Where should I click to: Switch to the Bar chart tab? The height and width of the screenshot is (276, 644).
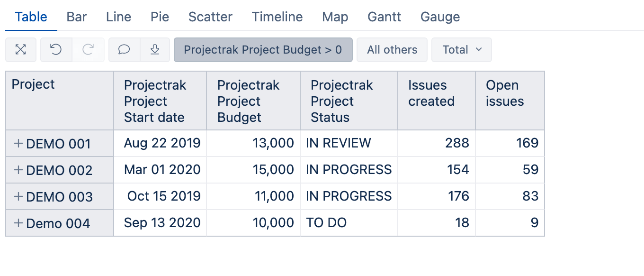(77, 17)
